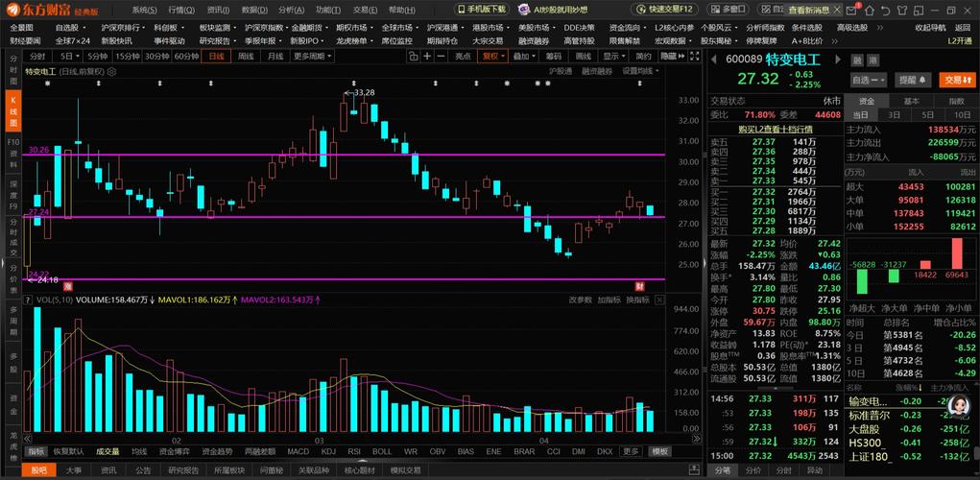Expand 沪深京排行 navigation dropdown
The height and width of the screenshot is (480, 980).
coord(123,28)
